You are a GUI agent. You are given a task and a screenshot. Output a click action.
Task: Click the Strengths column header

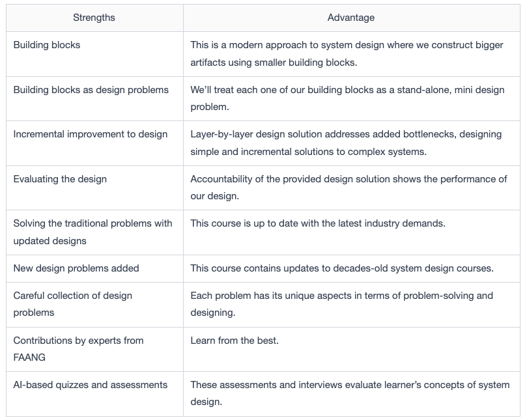[x=94, y=18]
